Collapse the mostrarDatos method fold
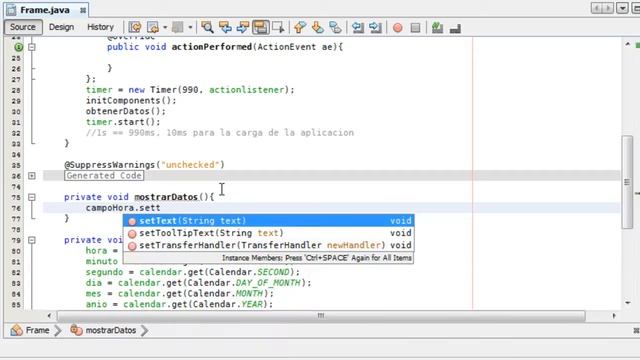This screenshot has height=360, width=640. pyautogui.click(x=32, y=197)
